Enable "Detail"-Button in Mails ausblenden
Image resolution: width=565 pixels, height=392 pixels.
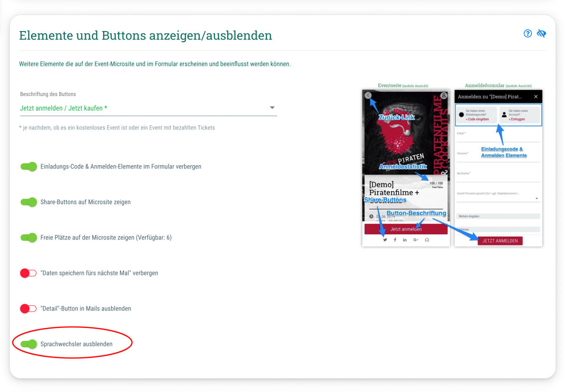pyautogui.click(x=28, y=309)
